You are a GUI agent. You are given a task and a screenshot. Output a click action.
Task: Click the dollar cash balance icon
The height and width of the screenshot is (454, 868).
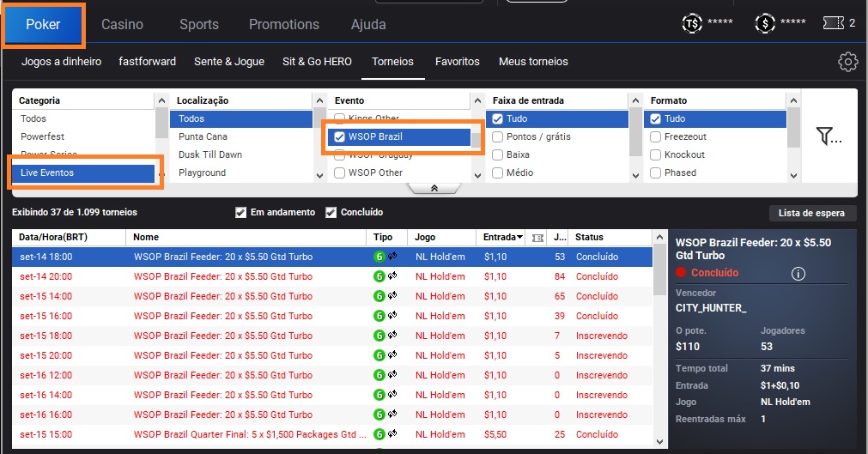tap(765, 23)
